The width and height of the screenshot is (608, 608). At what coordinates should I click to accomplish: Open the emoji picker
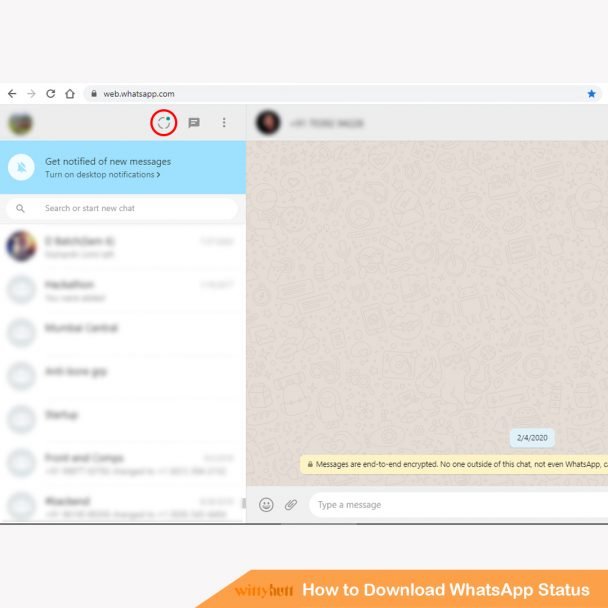click(x=266, y=505)
